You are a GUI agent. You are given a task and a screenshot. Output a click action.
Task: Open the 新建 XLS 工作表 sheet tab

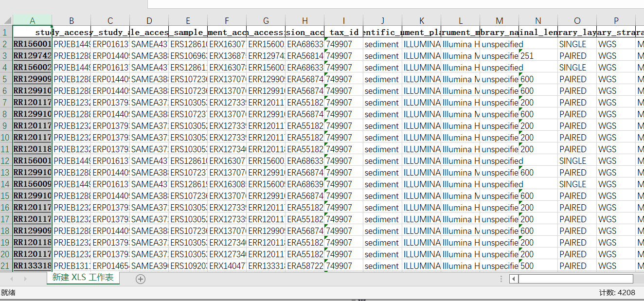[83, 278]
